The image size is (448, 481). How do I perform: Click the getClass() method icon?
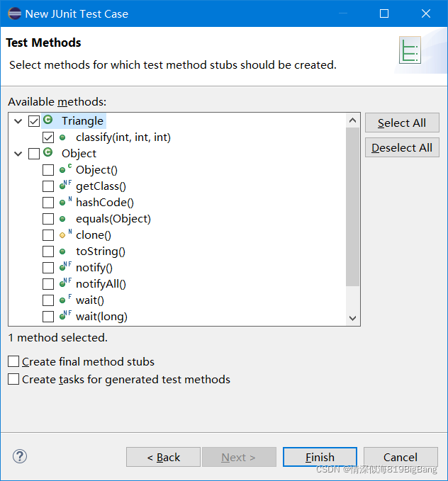(x=65, y=186)
